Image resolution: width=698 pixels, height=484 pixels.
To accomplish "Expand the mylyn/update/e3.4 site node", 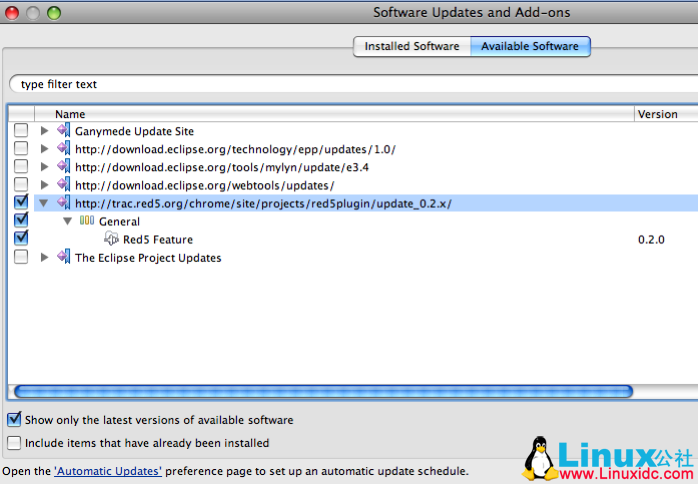I will click(x=44, y=167).
